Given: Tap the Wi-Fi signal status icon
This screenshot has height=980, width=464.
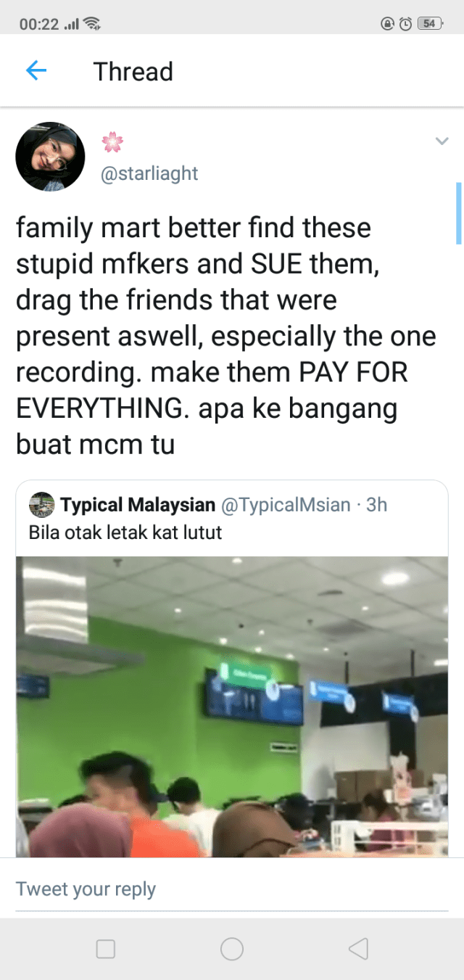Looking at the screenshot, I should (x=91, y=23).
